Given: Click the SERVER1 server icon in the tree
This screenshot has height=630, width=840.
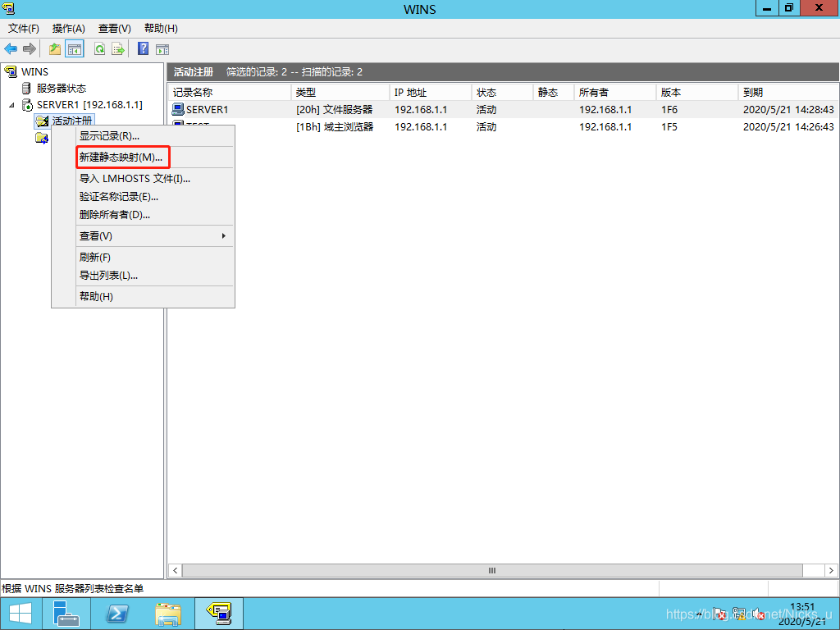Looking at the screenshot, I should pyautogui.click(x=27, y=104).
